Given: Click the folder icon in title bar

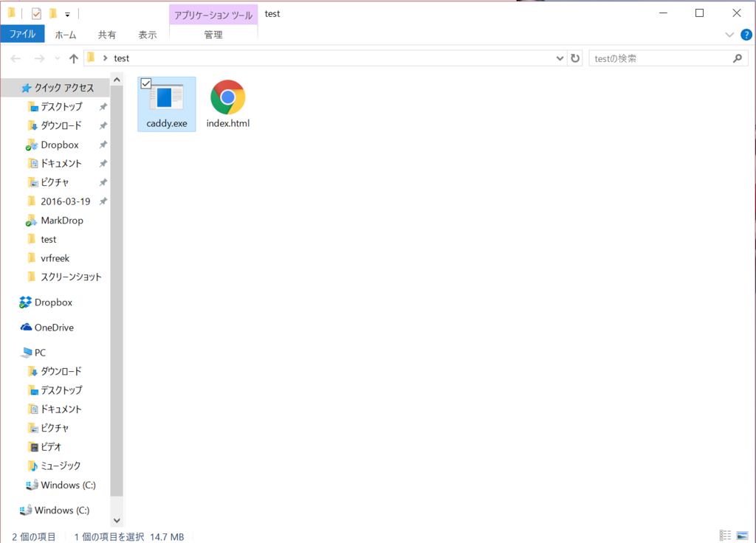Looking at the screenshot, I should [12, 13].
